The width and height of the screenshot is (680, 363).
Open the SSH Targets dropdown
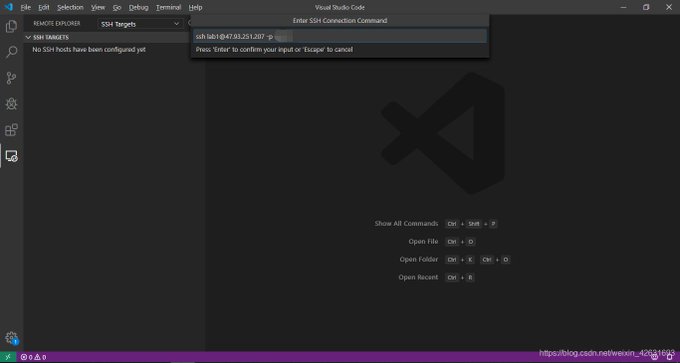tap(140, 24)
